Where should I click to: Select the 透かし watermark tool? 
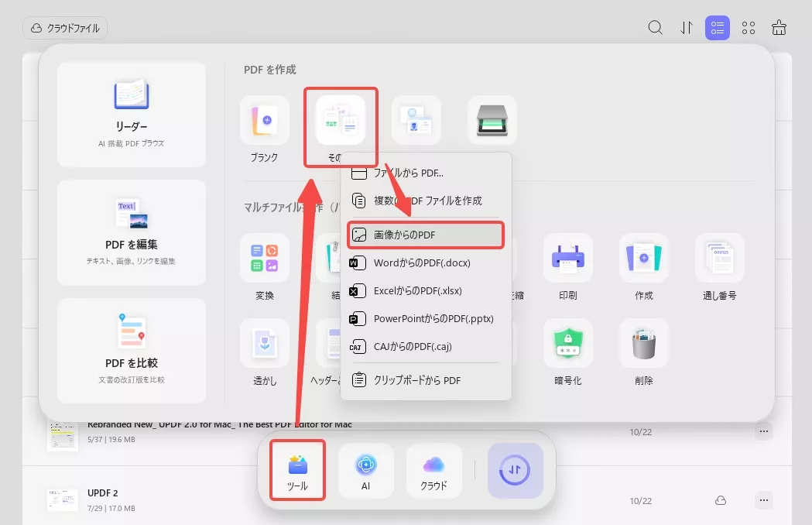point(265,343)
